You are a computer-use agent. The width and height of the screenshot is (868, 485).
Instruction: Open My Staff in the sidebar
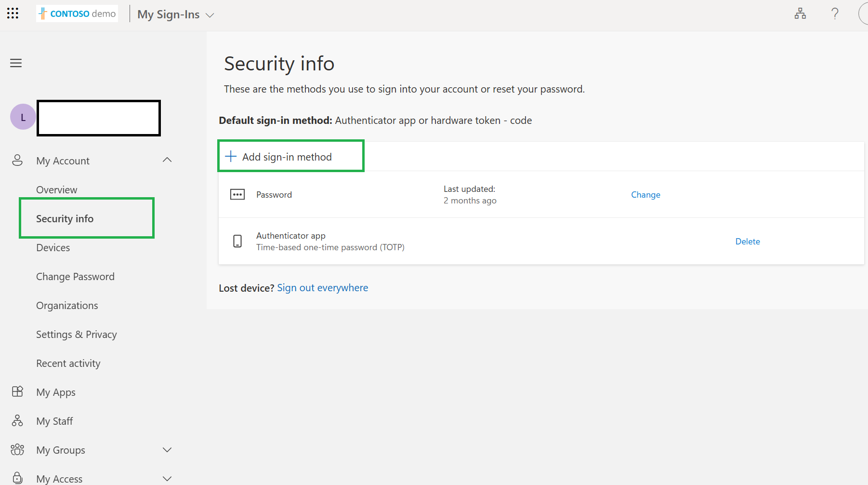[54, 421]
